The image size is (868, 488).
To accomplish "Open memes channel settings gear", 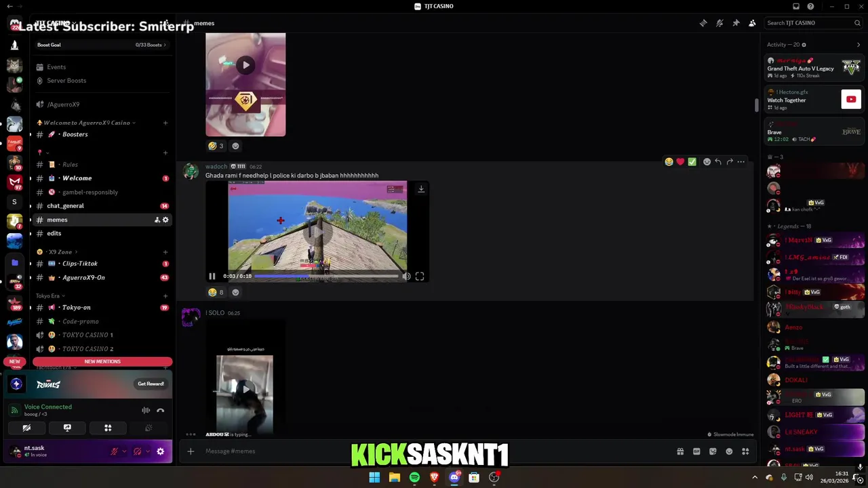I will [x=165, y=220].
